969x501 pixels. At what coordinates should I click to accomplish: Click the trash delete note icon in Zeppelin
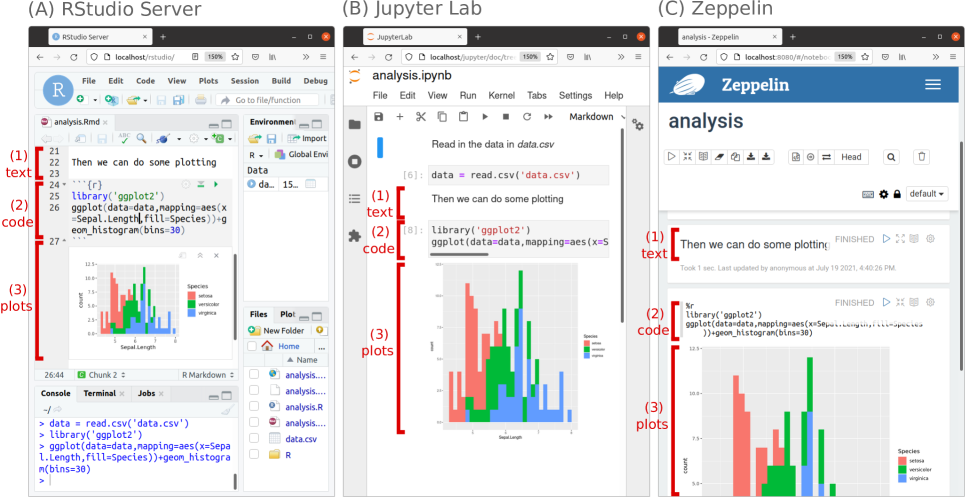point(921,157)
